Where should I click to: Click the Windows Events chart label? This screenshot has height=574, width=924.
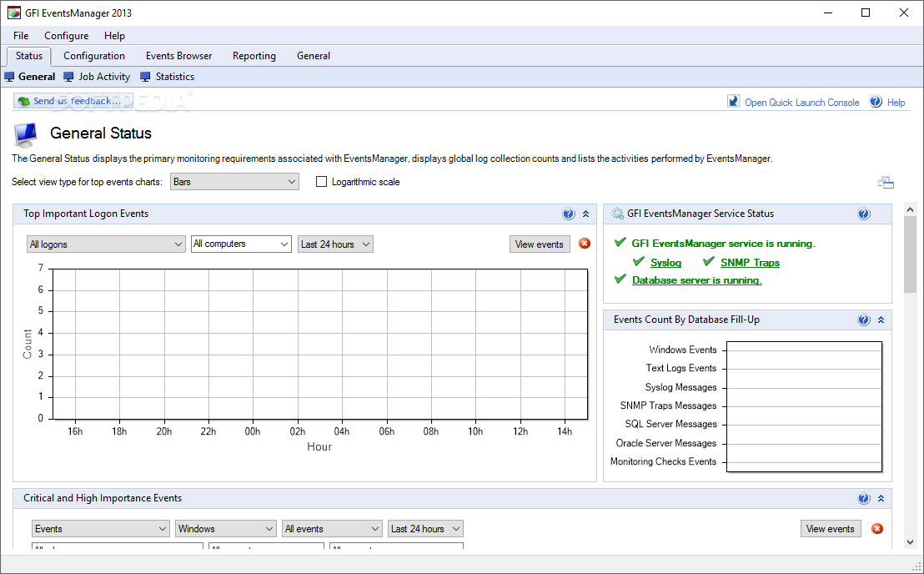click(682, 350)
